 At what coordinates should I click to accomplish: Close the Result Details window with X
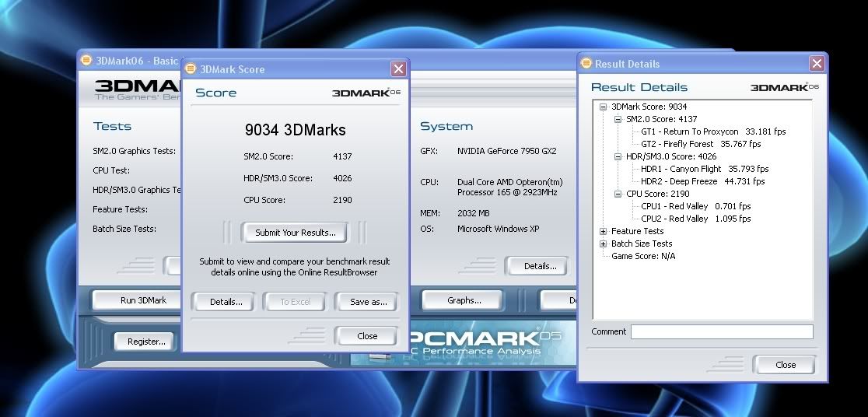[817, 64]
